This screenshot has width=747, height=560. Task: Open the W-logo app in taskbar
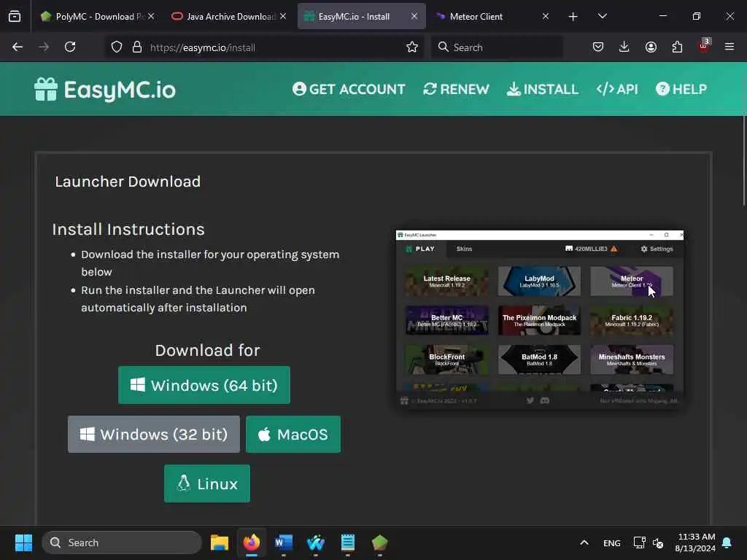[315, 542]
